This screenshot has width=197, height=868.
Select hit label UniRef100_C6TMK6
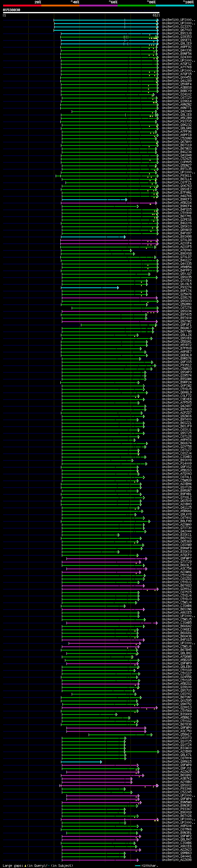click(177, 829)
